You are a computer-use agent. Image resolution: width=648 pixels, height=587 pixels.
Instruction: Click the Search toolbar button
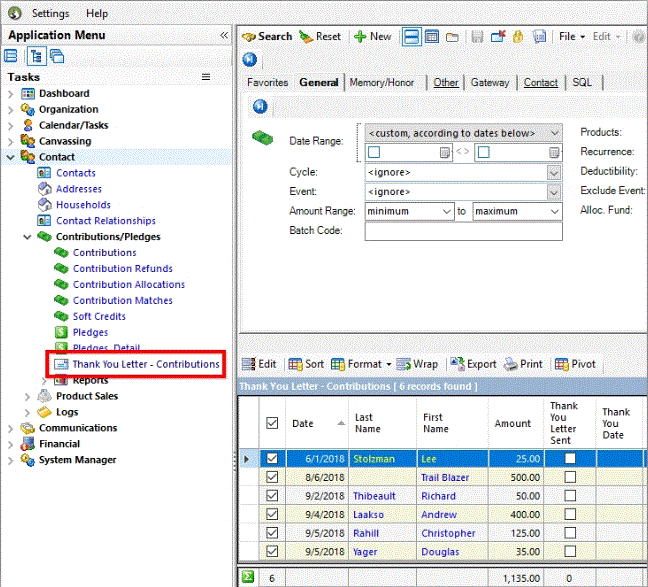267,37
